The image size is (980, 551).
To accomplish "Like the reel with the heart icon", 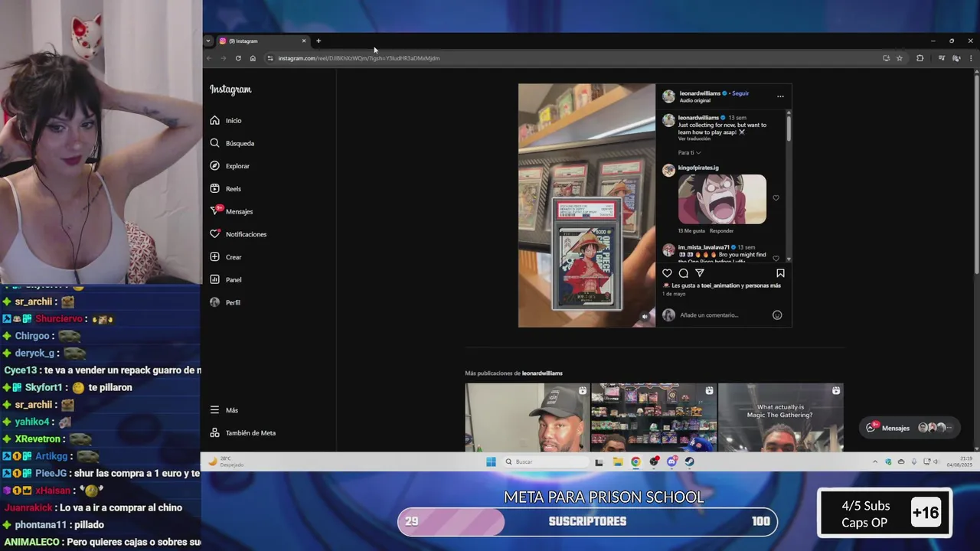I will [667, 273].
